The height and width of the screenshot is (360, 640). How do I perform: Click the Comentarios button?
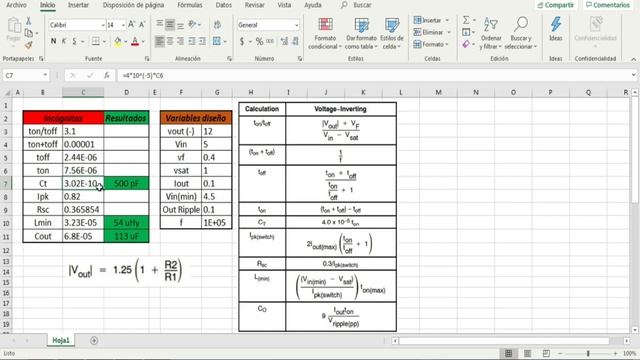[x=608, y=5]
